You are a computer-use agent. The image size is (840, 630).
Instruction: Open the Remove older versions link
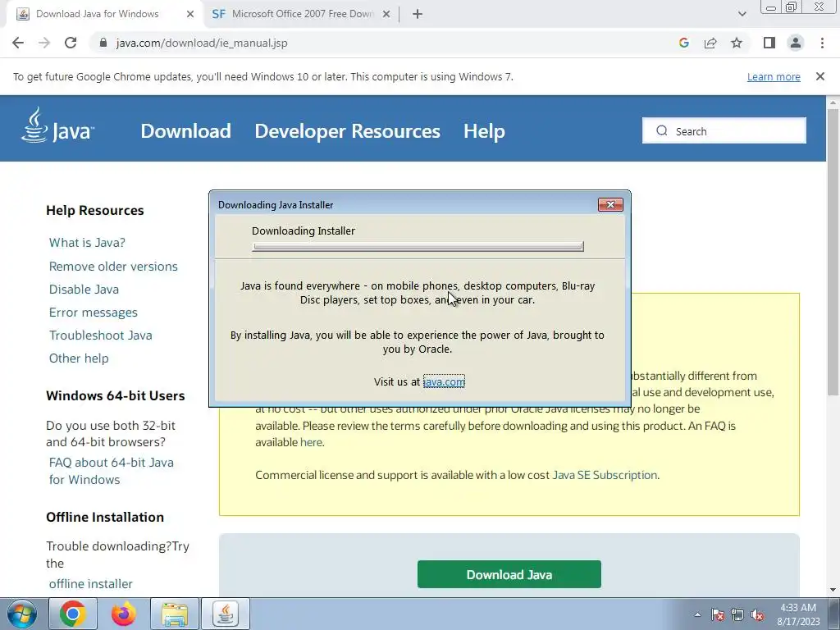click(x=113, y=267)
